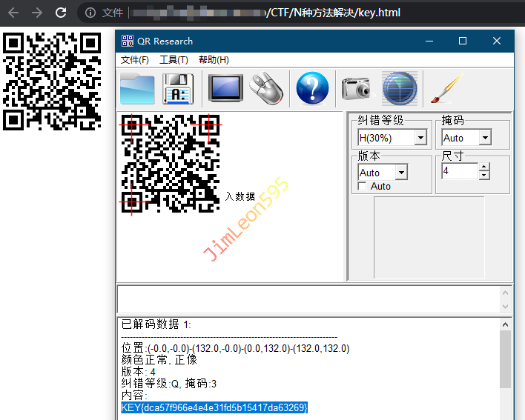The image size is (525, 420).
Task: Expand the 纠错等级 H(30%) dropdown
Action: [420, 138]
